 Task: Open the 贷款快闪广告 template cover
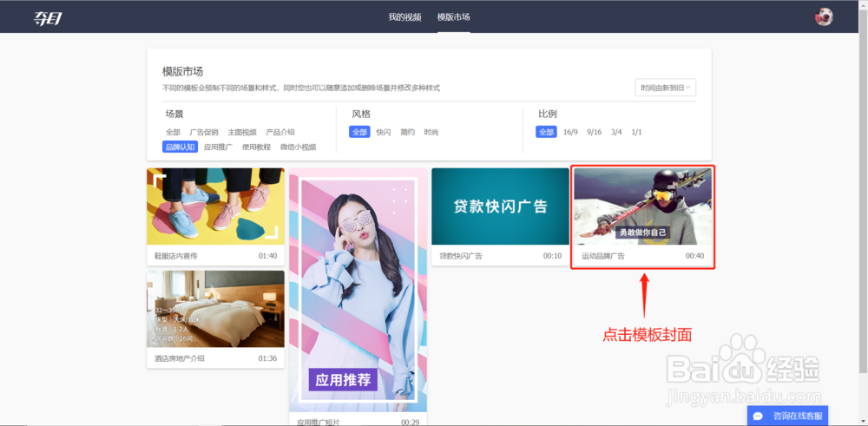tap(501, 206)
